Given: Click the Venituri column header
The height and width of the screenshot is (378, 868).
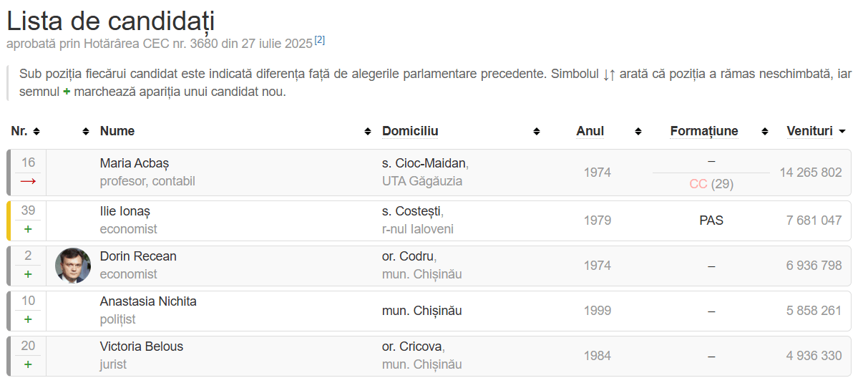Looking at the screenshot, I should coord(809,131).
